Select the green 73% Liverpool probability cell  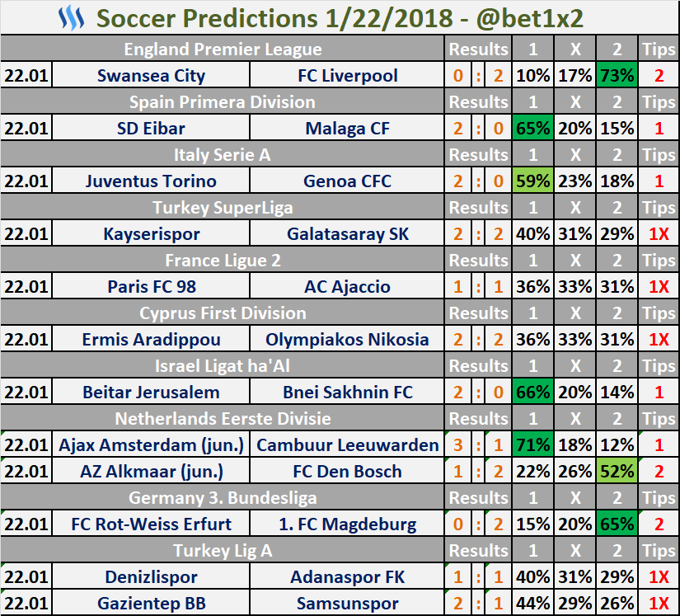tap(617, 76)
